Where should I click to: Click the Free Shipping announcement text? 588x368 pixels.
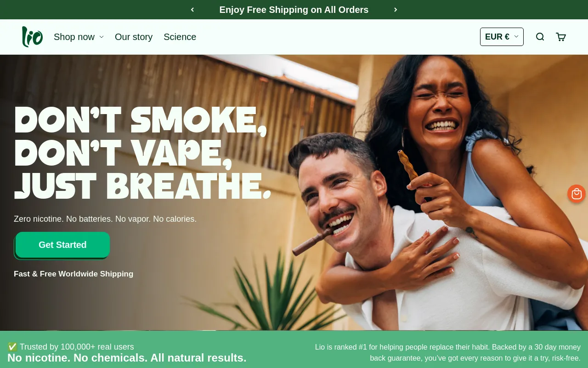[294, 10]
